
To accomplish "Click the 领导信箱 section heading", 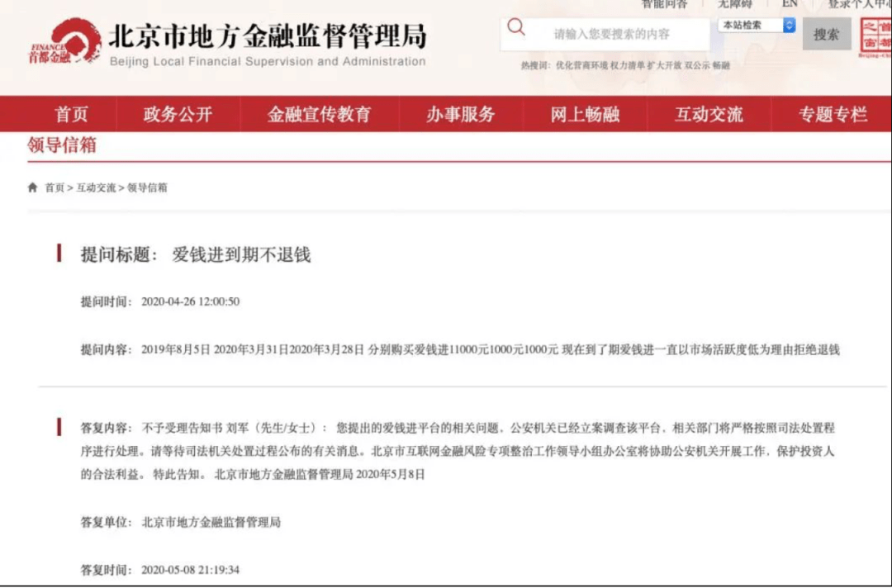I will (62, 145).
